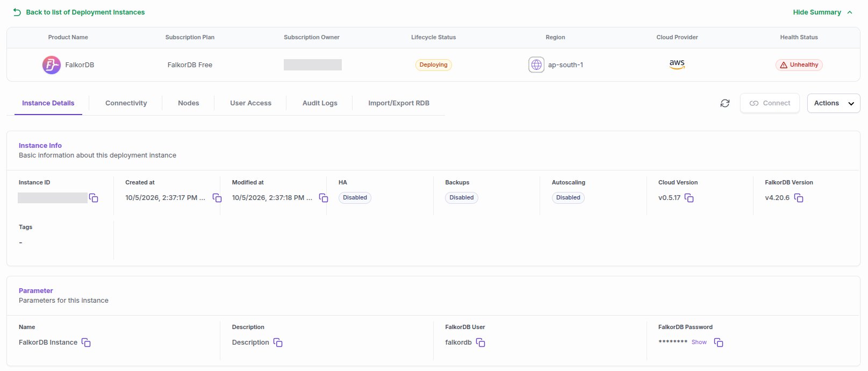Open the Connectivity tab
The height and width of the screenshot is (371, 868).
tap(126, 103)
